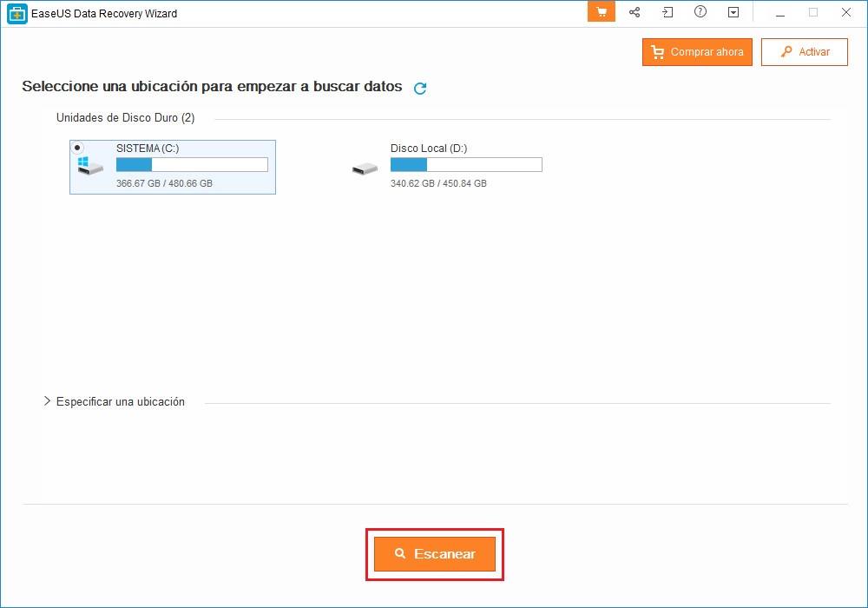Select the SISTEMA (C:) radio button
The height and width of the screenshot is (608, 868).
[x=77, y=148]
